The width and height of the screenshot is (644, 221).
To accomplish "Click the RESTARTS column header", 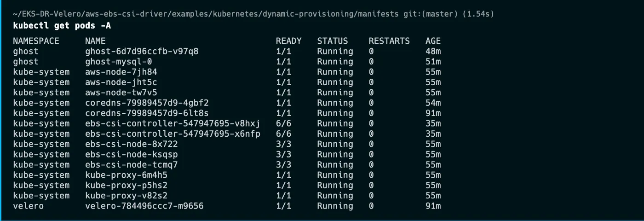I will (x=389, y=41).
